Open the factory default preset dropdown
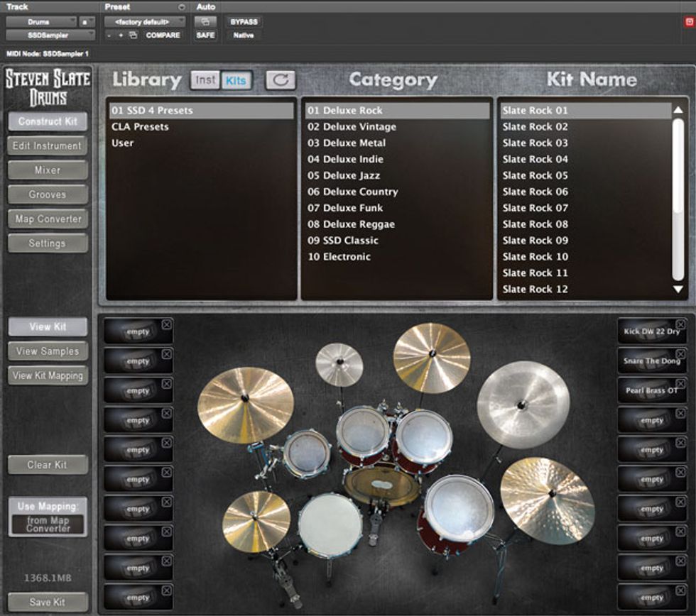696x616 pixels. pos(144,22)
